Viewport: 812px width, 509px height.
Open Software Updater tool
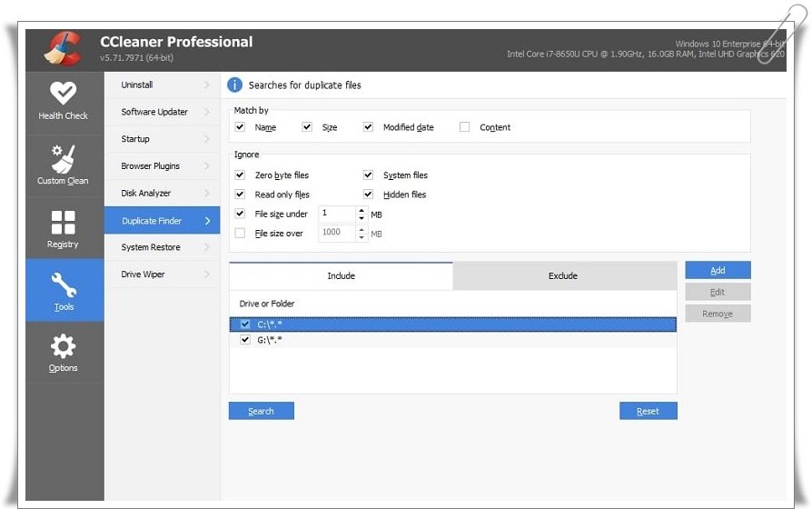pos(162,112)
